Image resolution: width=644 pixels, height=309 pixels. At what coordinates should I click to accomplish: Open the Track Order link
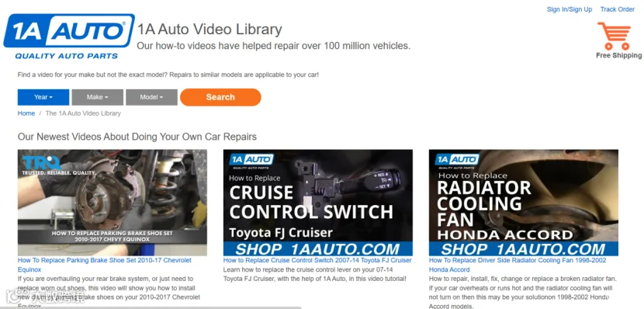pos(618,9)
